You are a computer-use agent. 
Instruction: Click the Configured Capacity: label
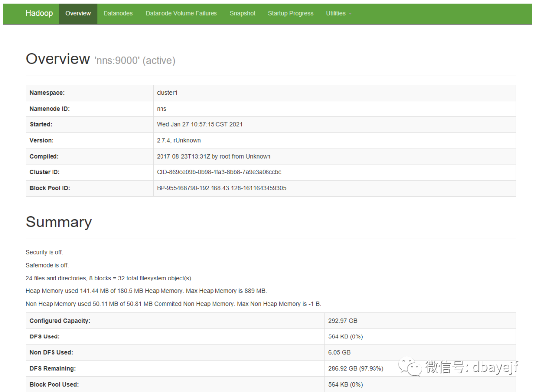coord(60,321)
